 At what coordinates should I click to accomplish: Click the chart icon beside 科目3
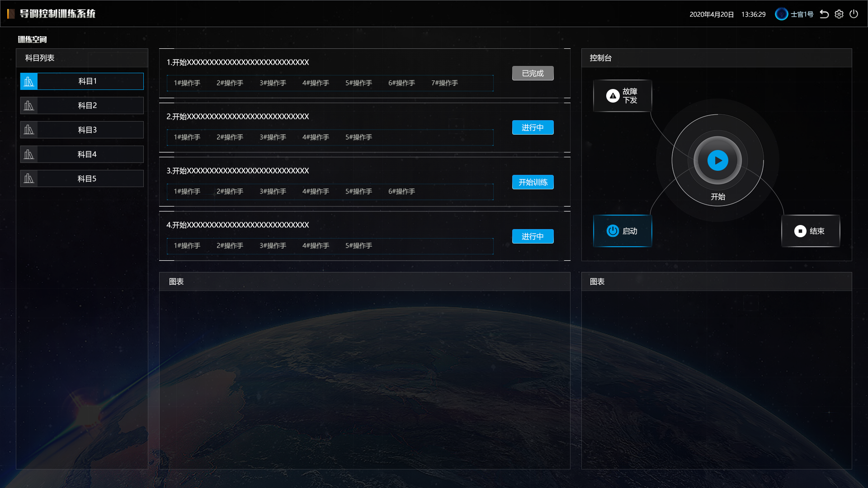click(29, 130)
